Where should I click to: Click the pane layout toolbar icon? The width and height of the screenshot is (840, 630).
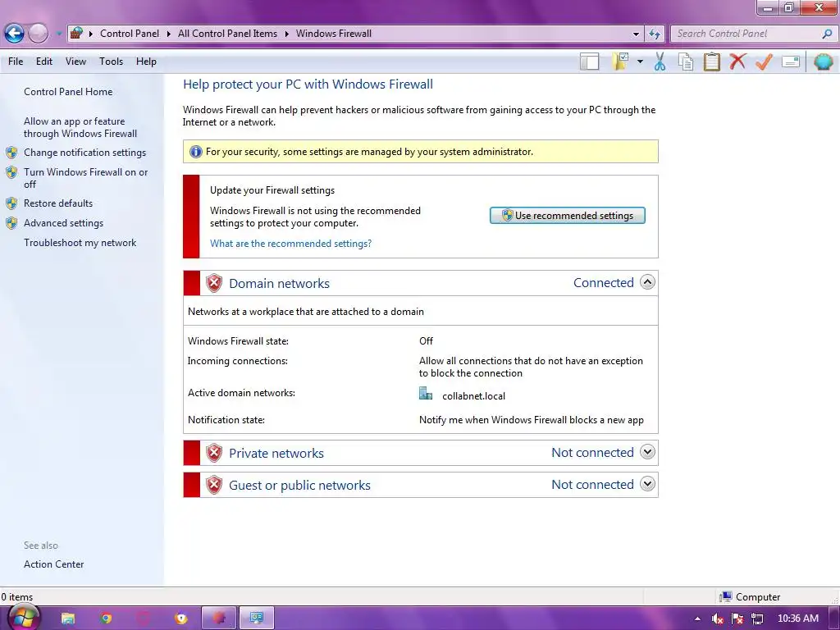(x=589, y=62)
